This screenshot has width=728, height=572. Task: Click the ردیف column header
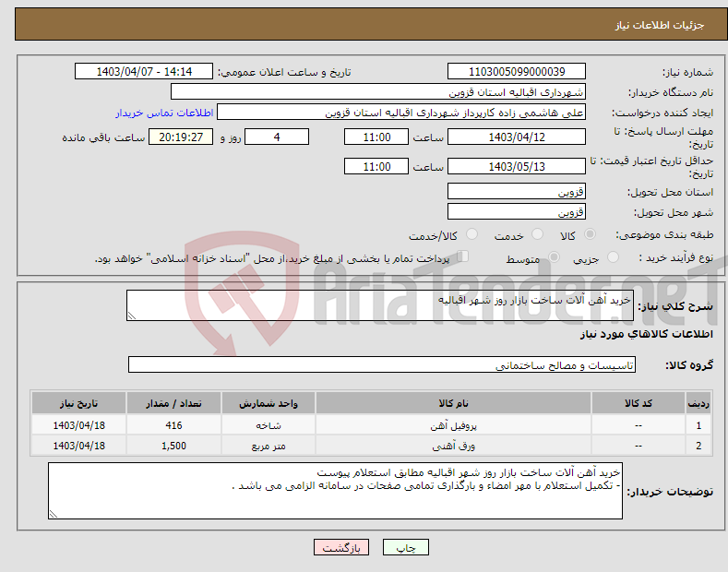coord(698,403)
